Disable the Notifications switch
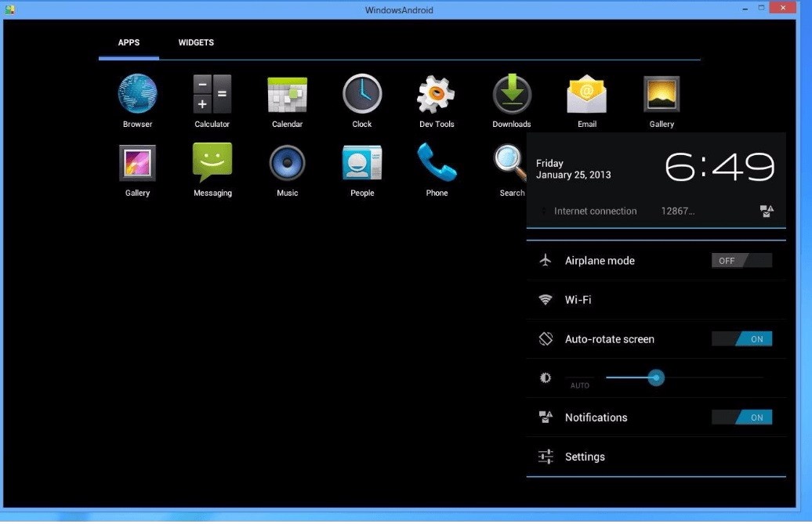This screenshot has width=812, height=524. [741, 417]
